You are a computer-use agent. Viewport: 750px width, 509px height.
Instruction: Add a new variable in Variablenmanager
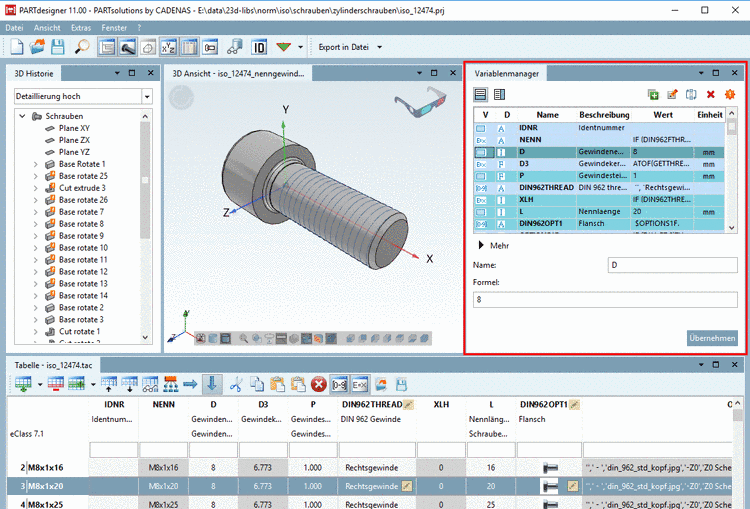tap(653, 94)
